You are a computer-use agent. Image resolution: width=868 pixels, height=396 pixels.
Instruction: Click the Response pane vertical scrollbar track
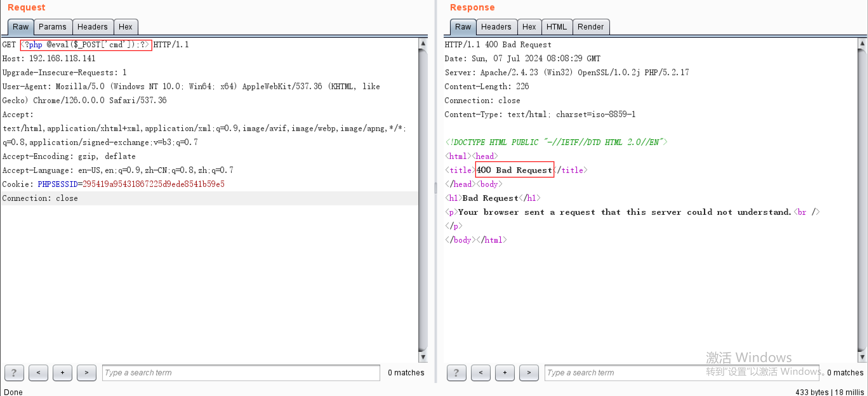[x=862, y=200]
